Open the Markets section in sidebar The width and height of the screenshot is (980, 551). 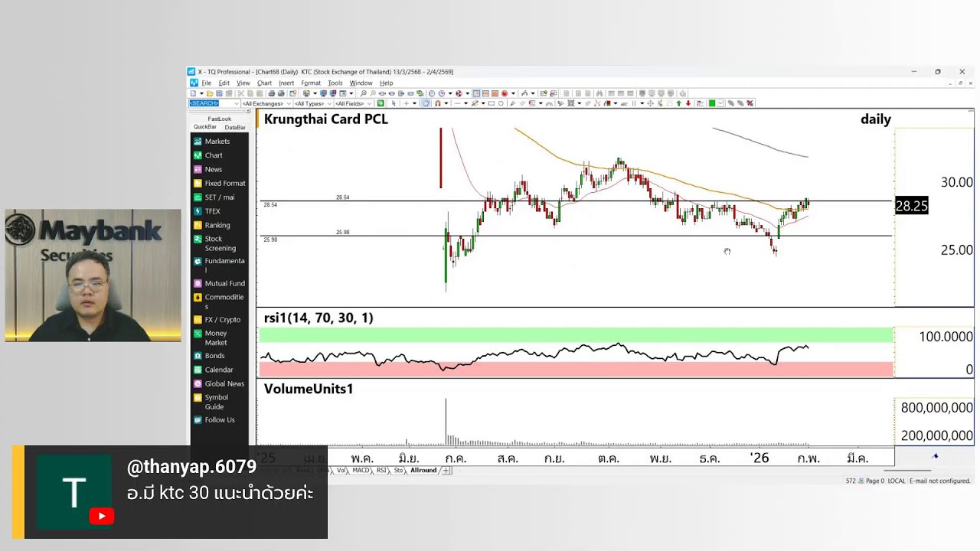[217, 142]
